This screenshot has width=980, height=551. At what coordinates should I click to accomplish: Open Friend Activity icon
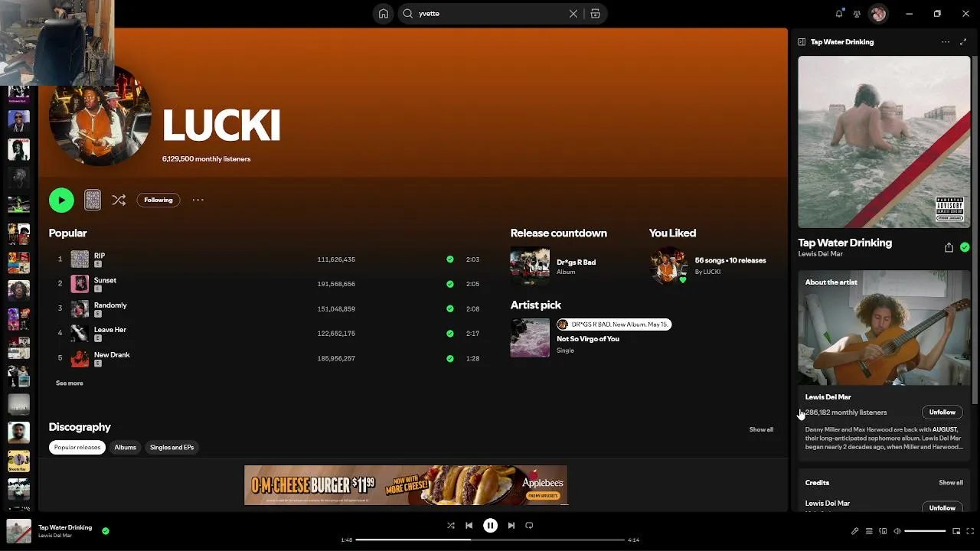(857, 14)
